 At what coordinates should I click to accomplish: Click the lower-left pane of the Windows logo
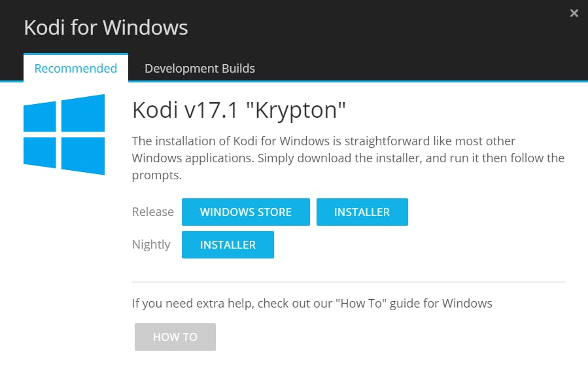tap(41, 151)
